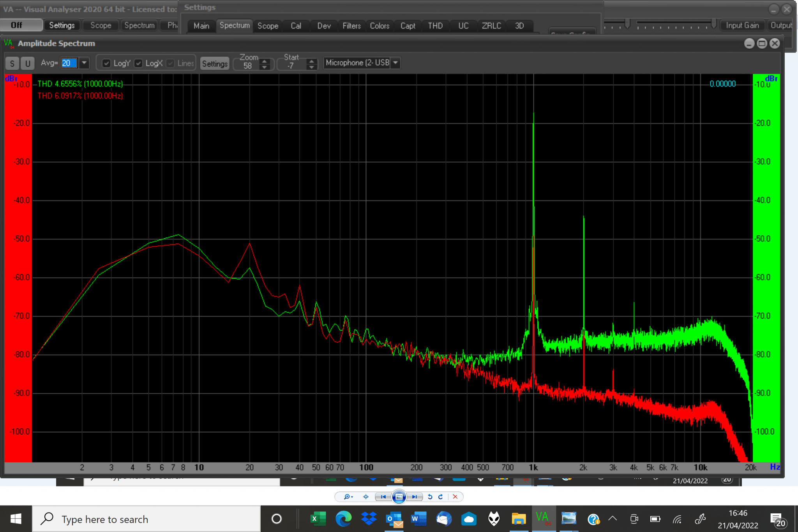Click the 0.00000 cyan value readout
Image resolution: width=798 pixels, height=532 pixels.
click(722, 84)
